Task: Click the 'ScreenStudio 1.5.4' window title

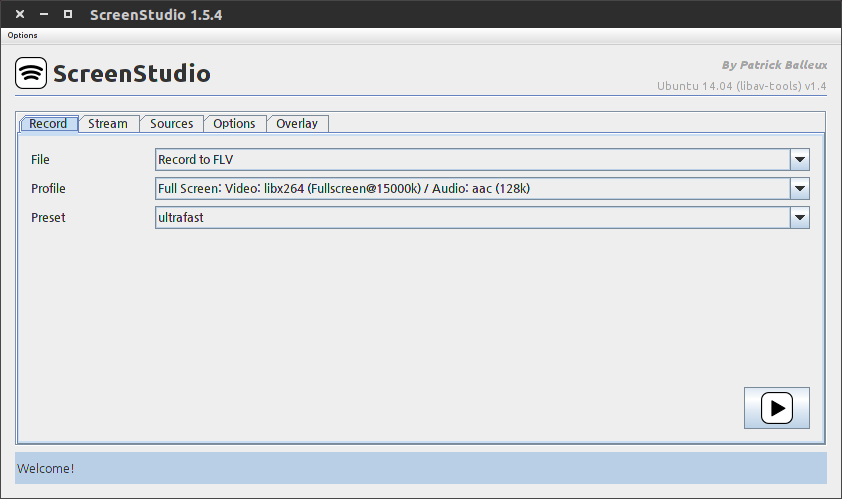Action: tap(156, 15)
